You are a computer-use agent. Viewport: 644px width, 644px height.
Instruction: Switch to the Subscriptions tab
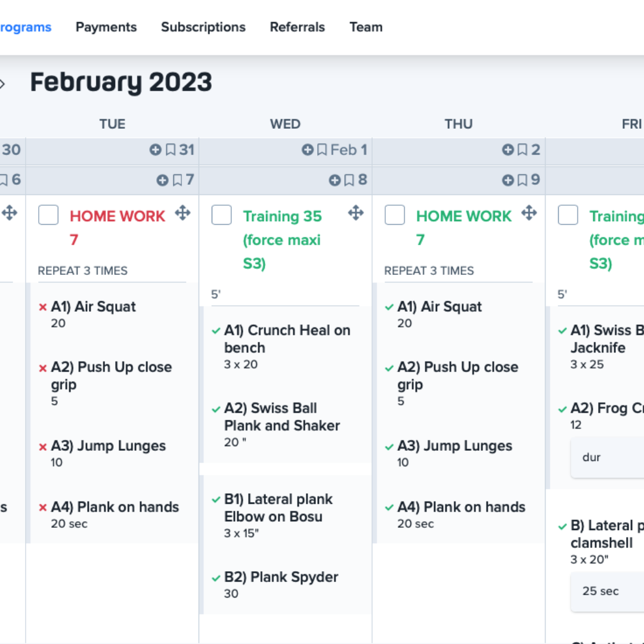coord(203,27)
